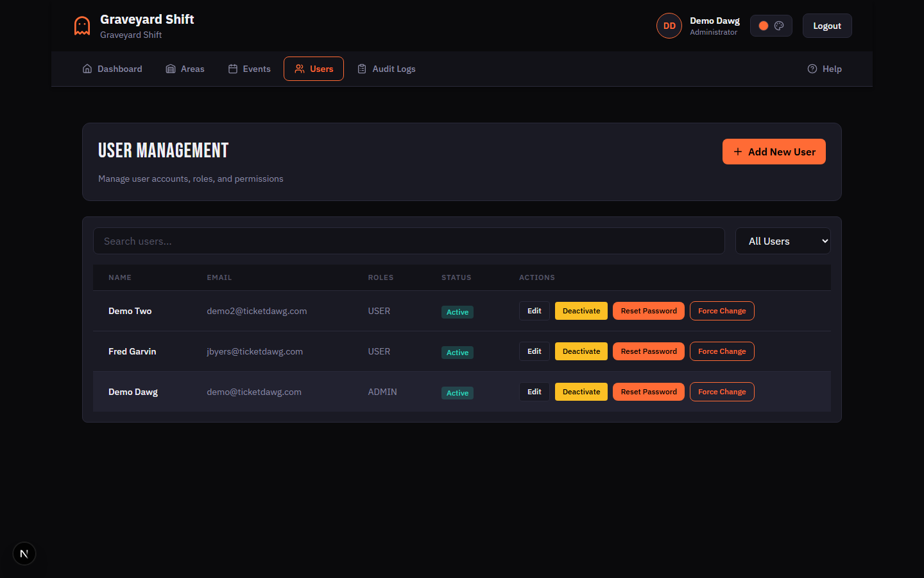
Task: Click the ghost logo in the header
Action: [81, 25]
